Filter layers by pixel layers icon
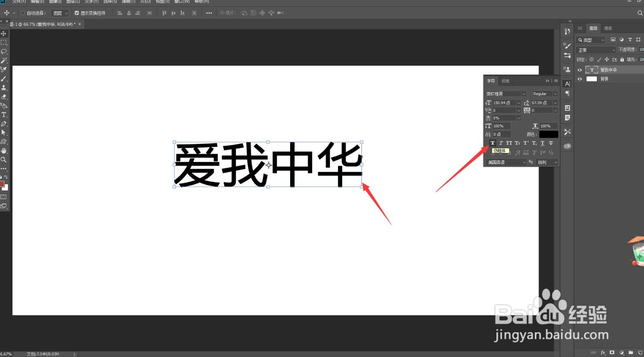 tap(613, 39)
